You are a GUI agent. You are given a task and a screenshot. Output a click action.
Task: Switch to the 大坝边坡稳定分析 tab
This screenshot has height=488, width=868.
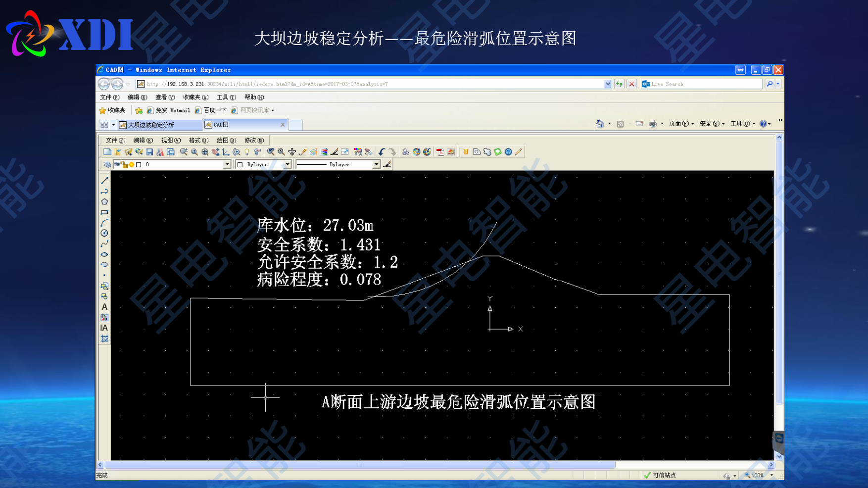[159, 125]
